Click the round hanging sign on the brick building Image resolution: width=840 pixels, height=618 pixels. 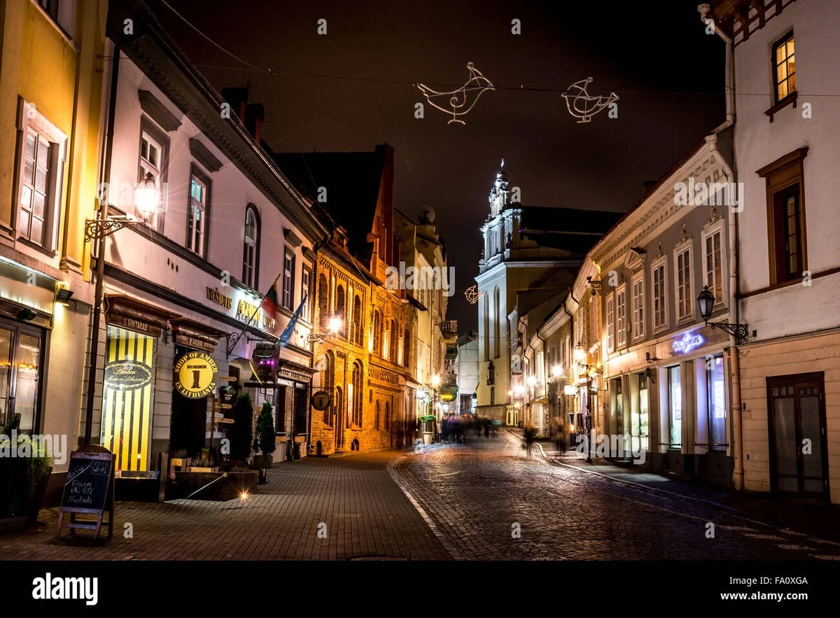[321, 400]
